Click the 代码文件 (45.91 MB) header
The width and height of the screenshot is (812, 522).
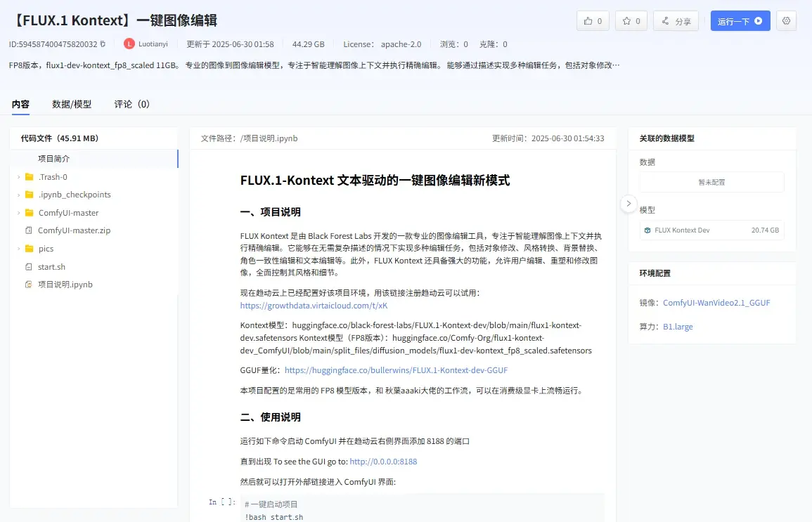(60, 138)
